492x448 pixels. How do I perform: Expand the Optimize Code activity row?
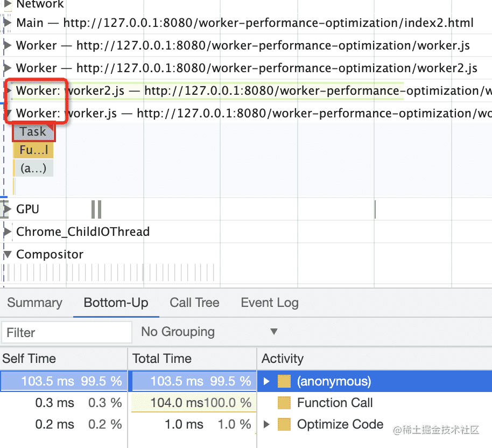tap(266, 424)
